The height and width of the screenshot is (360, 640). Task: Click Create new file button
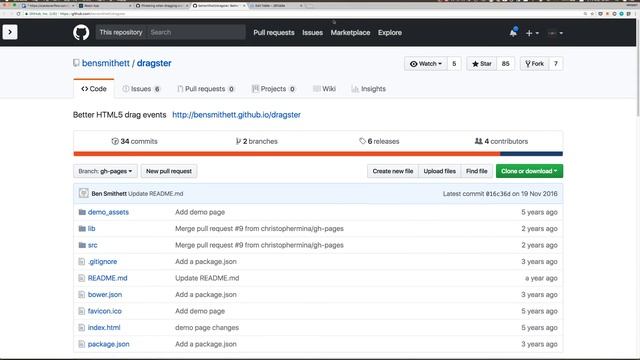click(x=393, y=171)
